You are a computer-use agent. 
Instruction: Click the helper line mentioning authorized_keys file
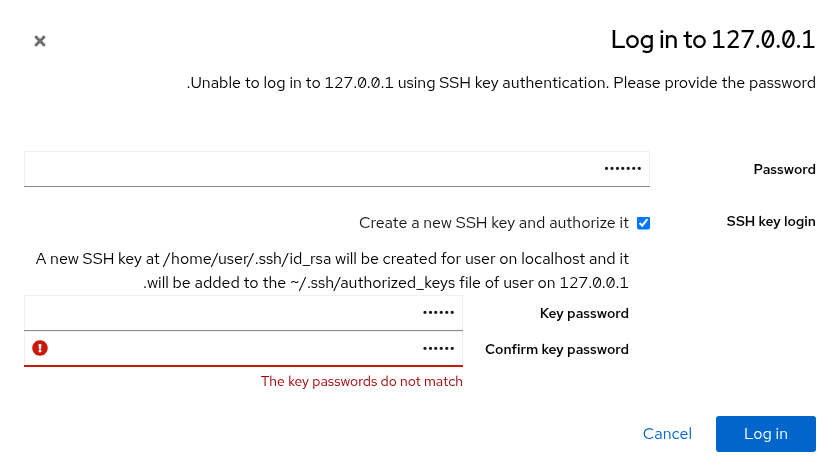pos(386,283)
